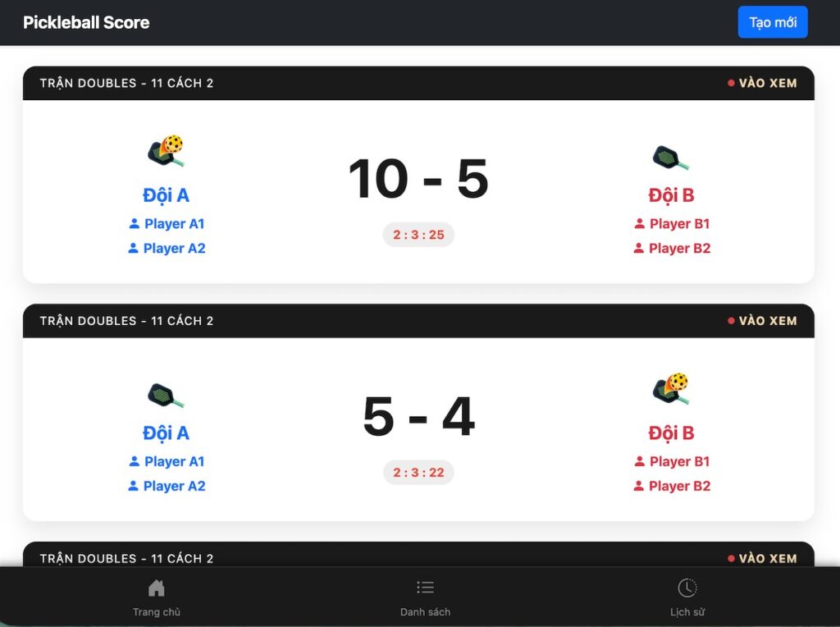The height and width of the screenshot is (627, 840).
Task: Open VÀO XEM for the 5 - 4 match
Action: 763,321
